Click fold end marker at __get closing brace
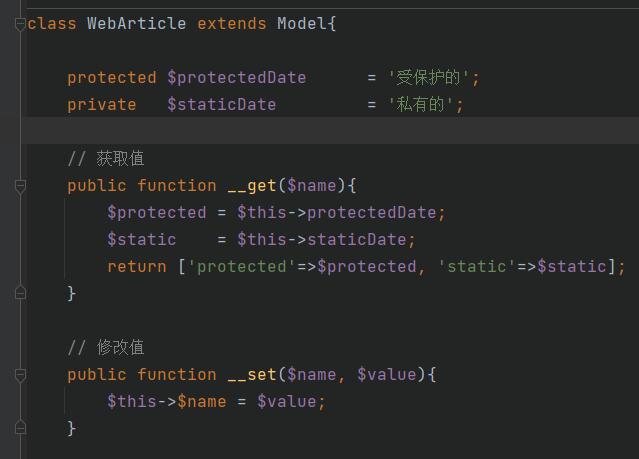This screenshot has height=459, width=639. (x=20, y=293)
